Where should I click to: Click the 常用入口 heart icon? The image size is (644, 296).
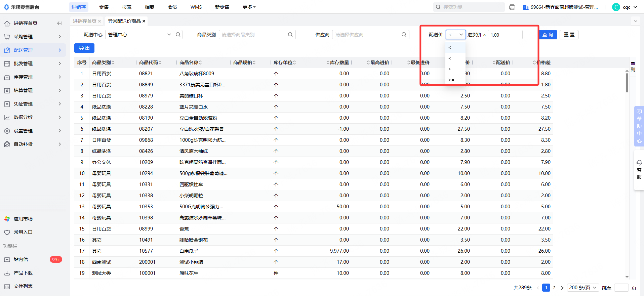coord(7,232)
